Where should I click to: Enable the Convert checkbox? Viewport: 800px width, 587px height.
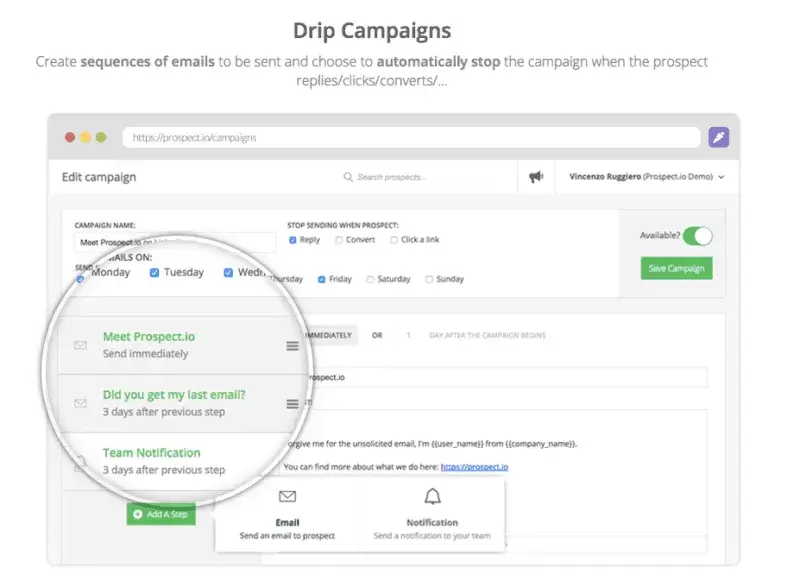339,240
